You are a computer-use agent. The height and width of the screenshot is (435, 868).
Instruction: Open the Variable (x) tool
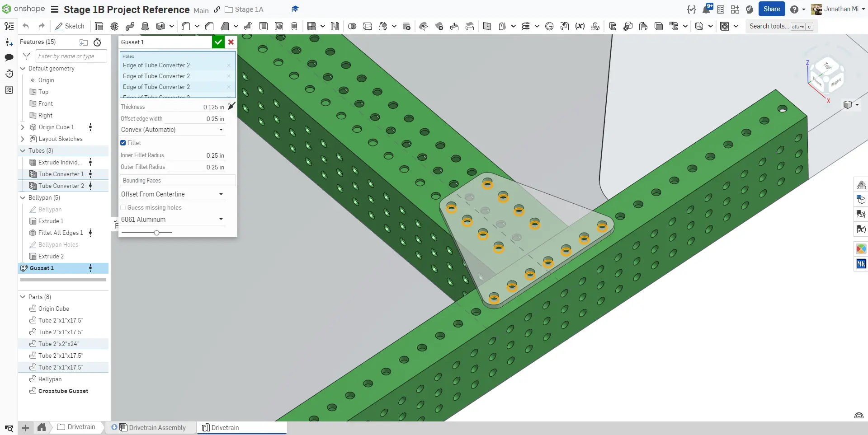click(580, 26)
